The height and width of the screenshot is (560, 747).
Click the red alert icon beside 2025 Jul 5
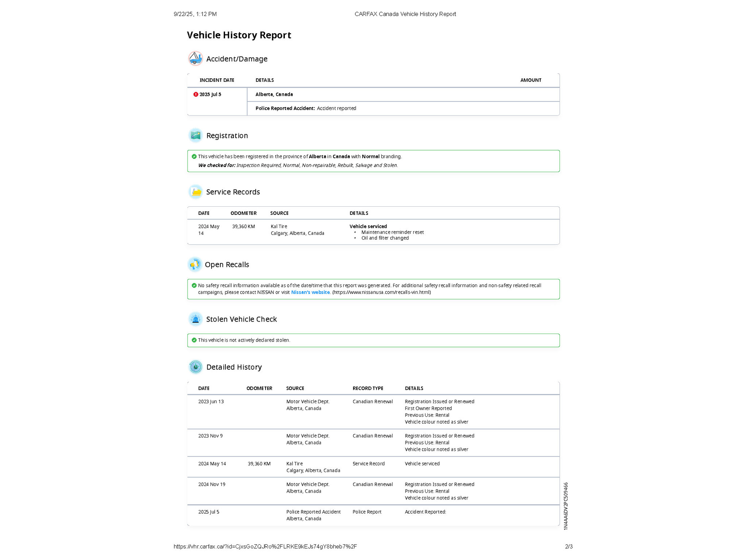[196, 94]
